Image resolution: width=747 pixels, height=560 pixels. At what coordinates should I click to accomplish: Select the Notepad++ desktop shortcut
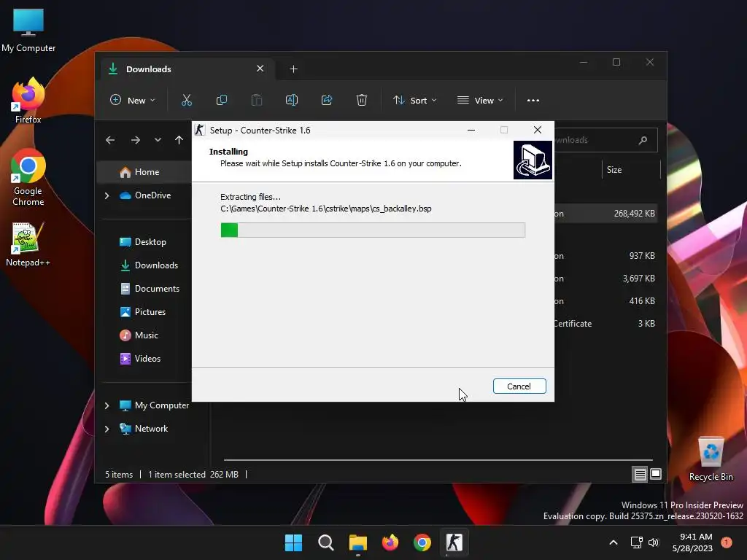coord(28,244)
